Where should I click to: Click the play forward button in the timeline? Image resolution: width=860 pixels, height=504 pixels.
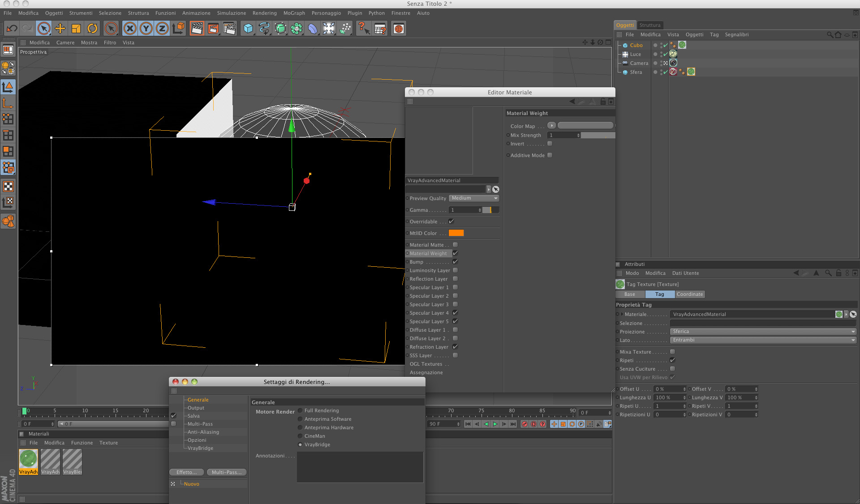[x=495, y=424]
